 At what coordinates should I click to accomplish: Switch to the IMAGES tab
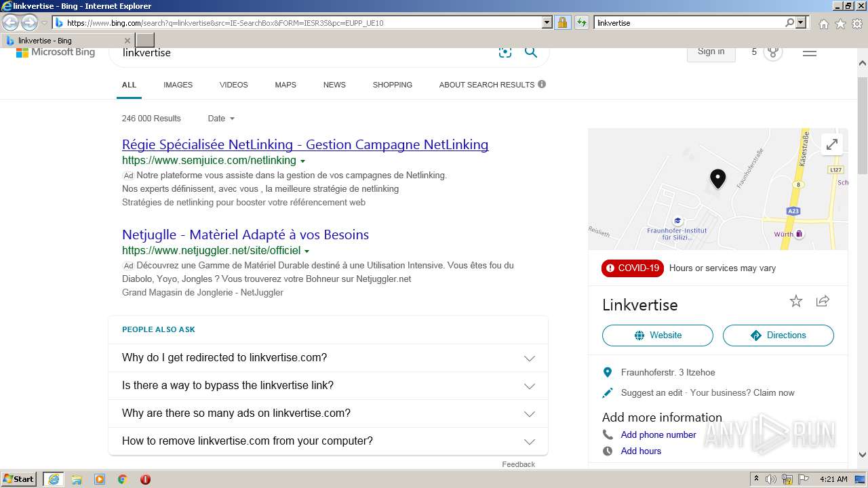[178, 85]
